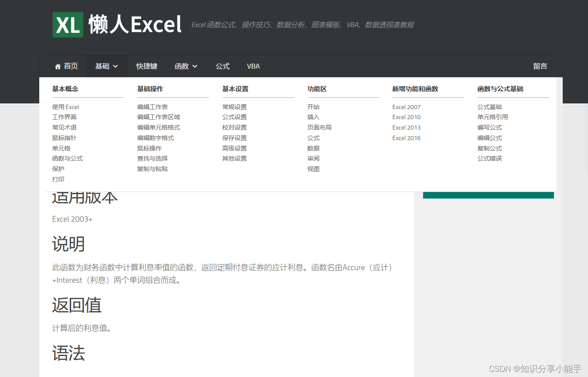Open the 复制与粘贴 link
The height and width of the screenshot is (377, 588).
[153, 169]
